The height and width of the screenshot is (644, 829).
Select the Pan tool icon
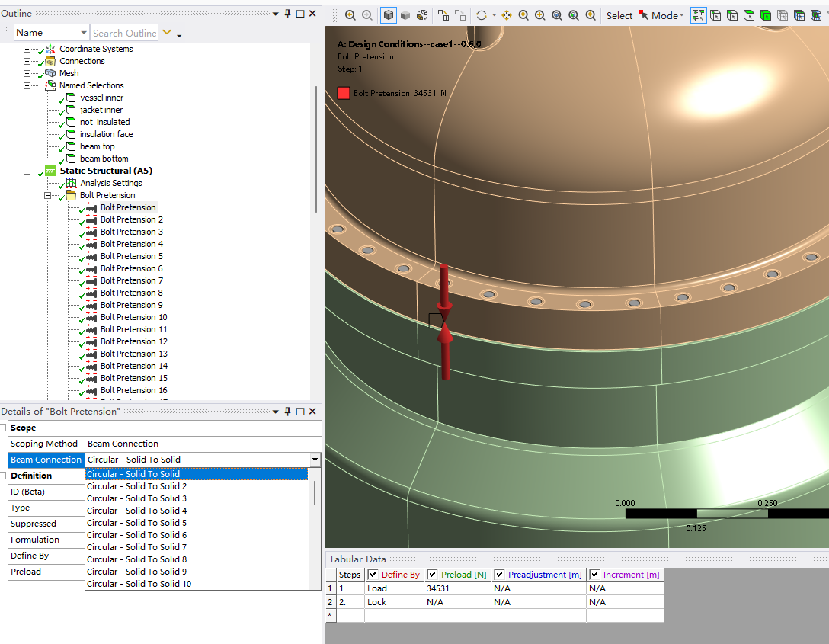pos(507,15)
